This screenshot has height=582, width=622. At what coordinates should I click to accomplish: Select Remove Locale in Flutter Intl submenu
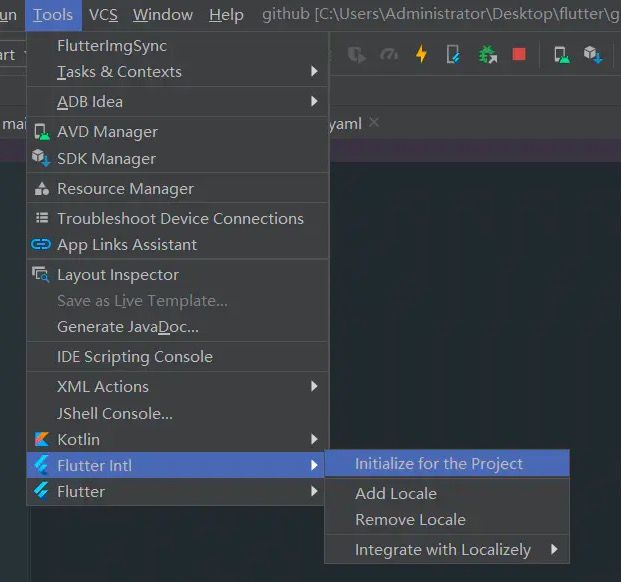click(447, 520)
